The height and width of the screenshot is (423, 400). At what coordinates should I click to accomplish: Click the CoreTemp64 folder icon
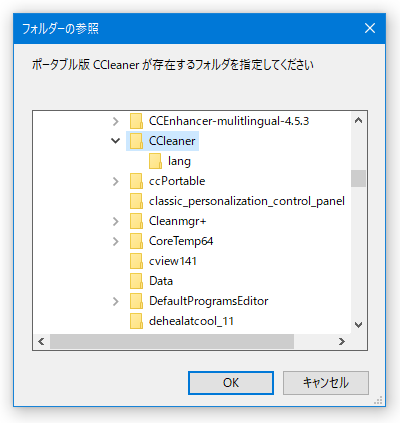tap(136, 241)
